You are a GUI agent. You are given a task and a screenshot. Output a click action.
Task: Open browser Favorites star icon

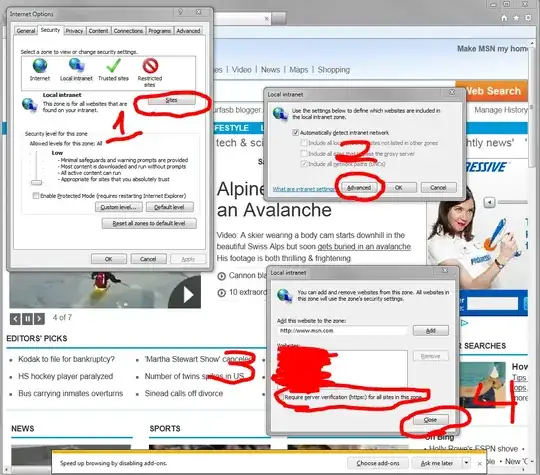tap(516, 18)
